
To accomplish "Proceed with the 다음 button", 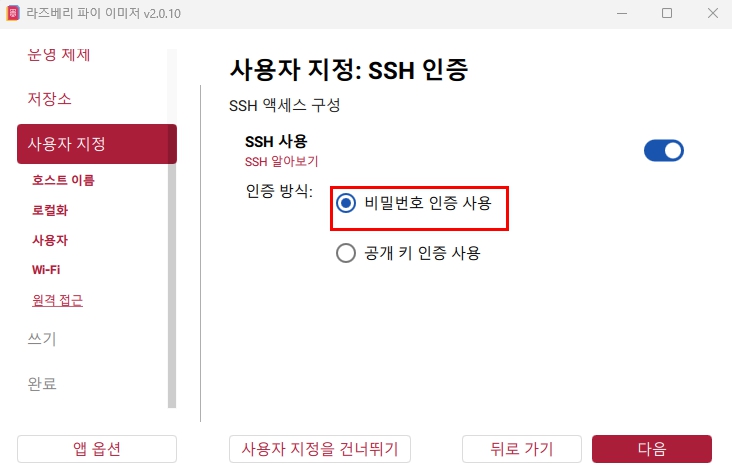I will (x=652, y=449).
